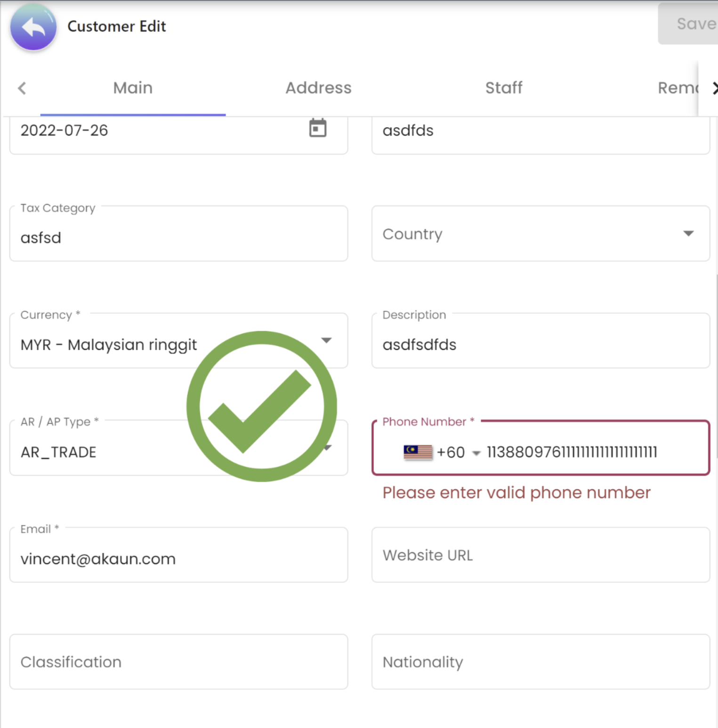Click the Website URL field
Screen dimensions: 718x728
(x=541, y=555)
